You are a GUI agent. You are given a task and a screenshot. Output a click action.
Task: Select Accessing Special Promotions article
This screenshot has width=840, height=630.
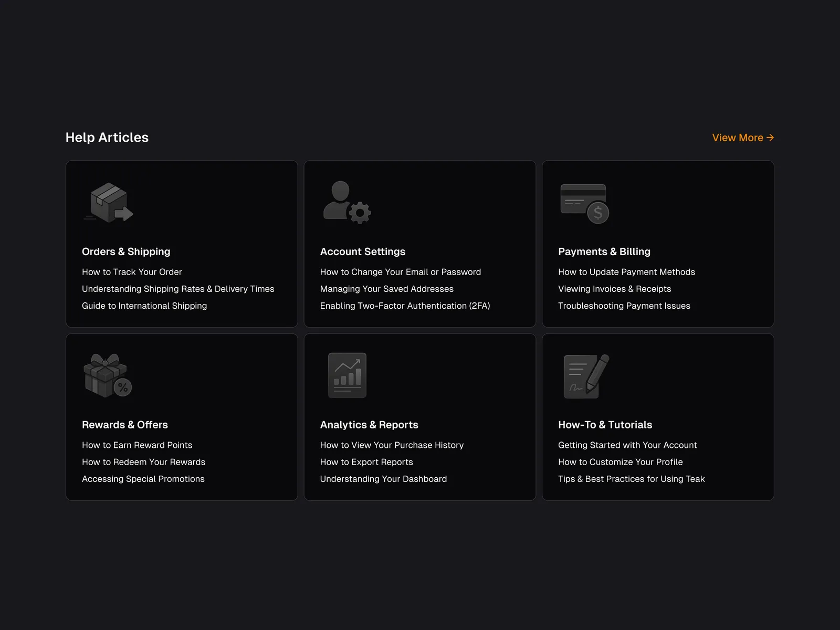click(143, 479)
